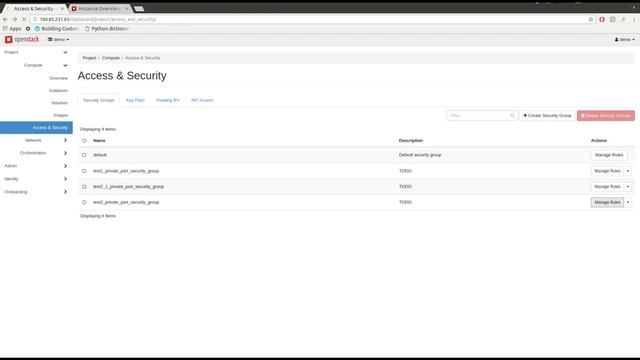This screenshot has width=640, height=360.
Task: Click Manage Rules for default group
Action: [609, 155]
